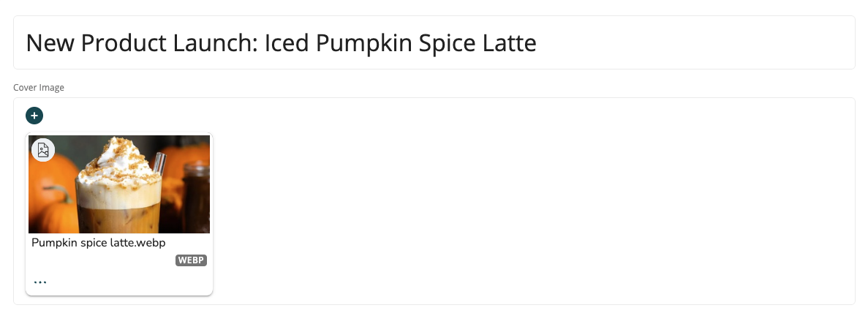Click the image file-type icon on the thumbnail
This screenshot has height=316, width=868.
point(43,150)
